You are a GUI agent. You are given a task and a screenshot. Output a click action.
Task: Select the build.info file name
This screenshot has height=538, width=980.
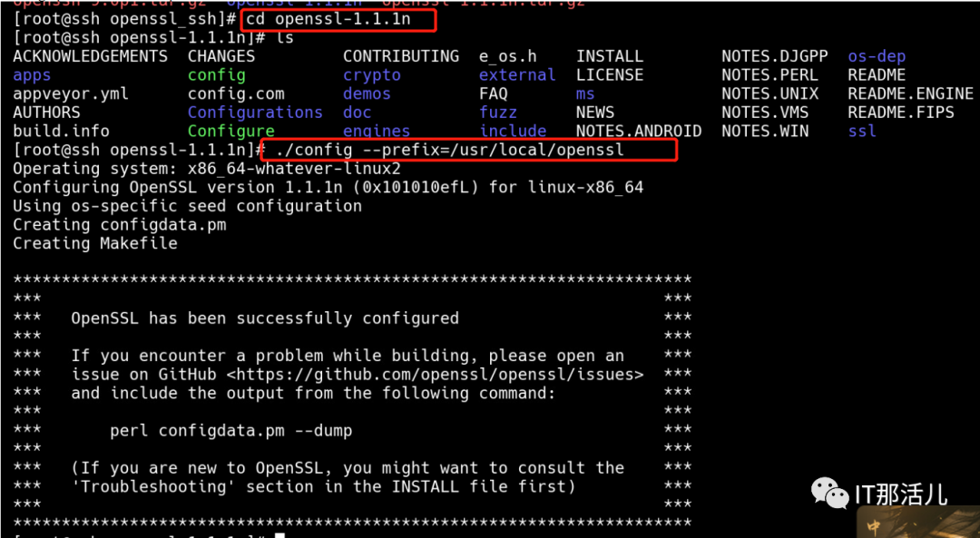(62, 132)
